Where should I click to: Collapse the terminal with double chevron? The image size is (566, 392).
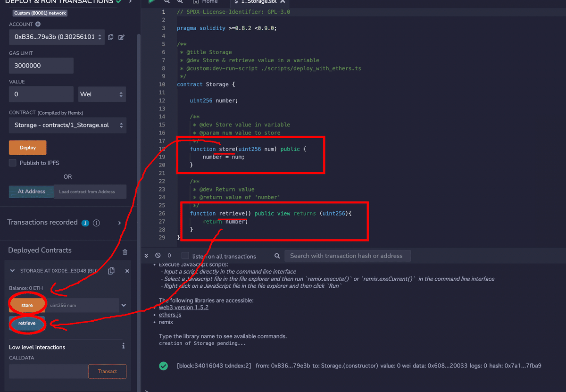146,255
